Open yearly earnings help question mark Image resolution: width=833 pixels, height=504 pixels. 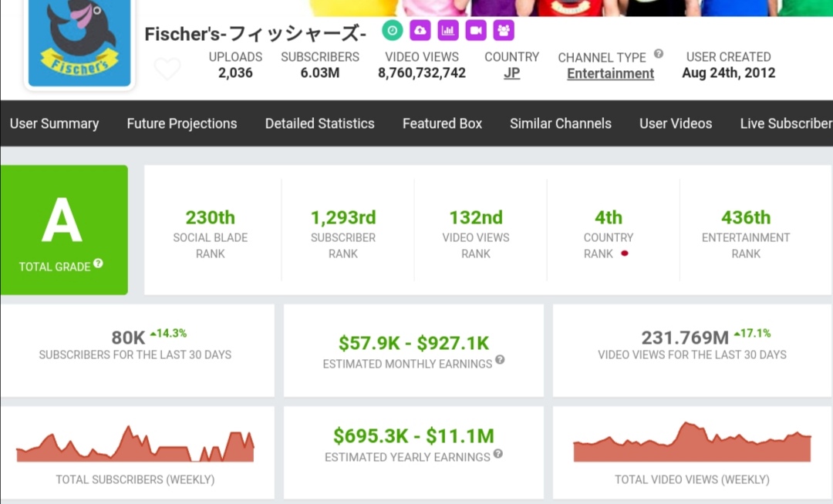coord(497,454)
